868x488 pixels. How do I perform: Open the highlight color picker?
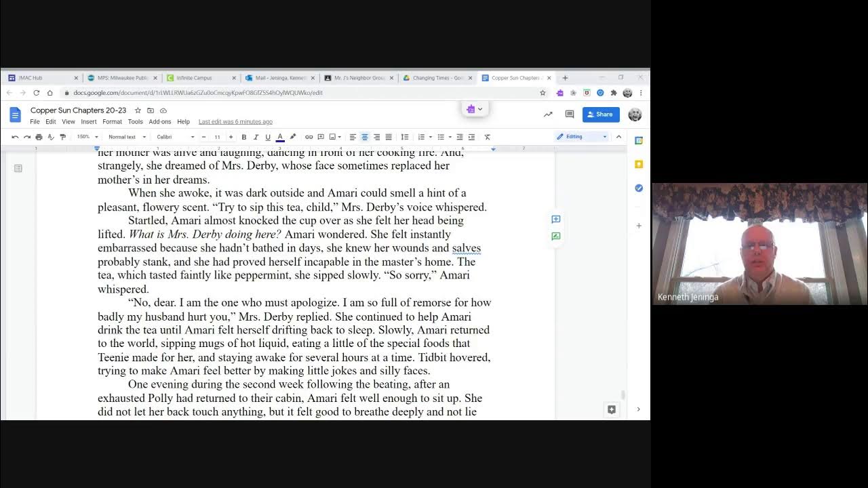click(x=293, y=137)
